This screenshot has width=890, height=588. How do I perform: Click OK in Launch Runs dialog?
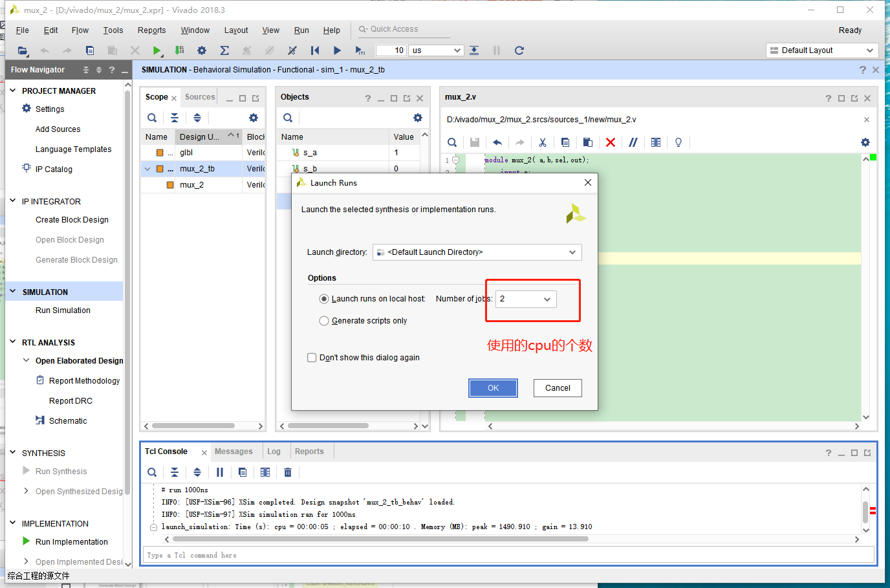pos(493,388)
